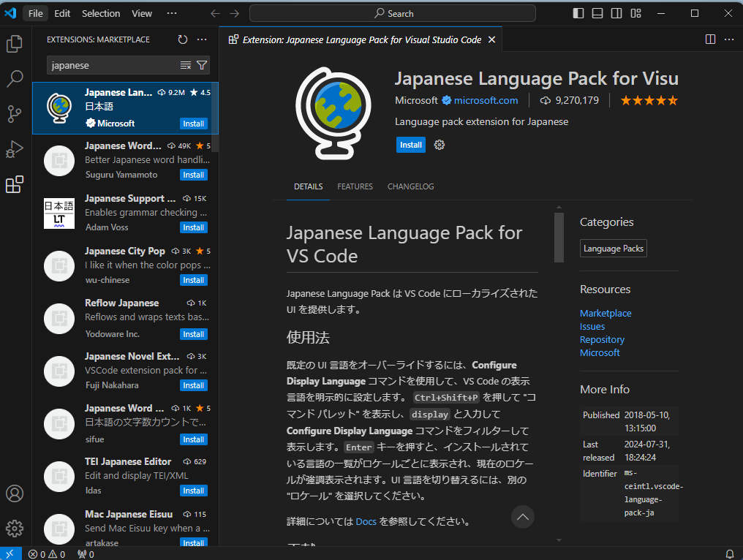Select the Source Control icon

click(x=15, y=114)
